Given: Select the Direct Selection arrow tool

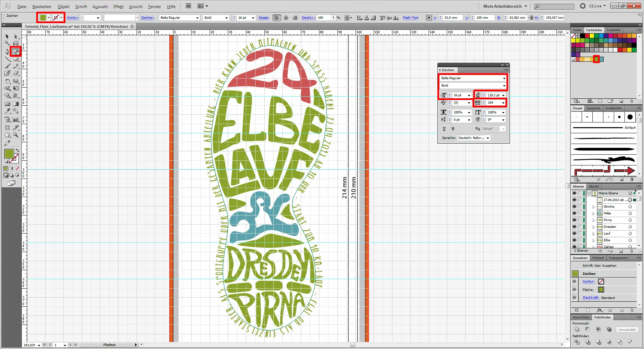Looking at the screenshot, I should pos(15,36).
